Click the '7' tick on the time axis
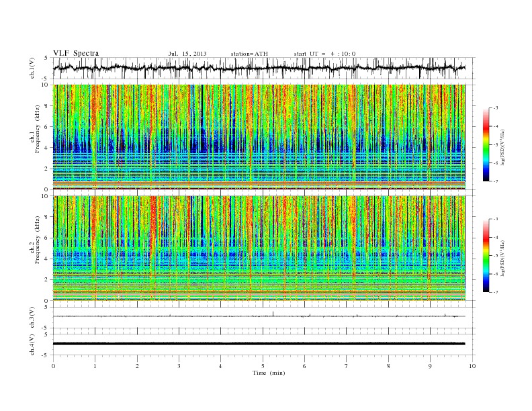This screenshot has width=532, height=411. click(x=347, y=366)
